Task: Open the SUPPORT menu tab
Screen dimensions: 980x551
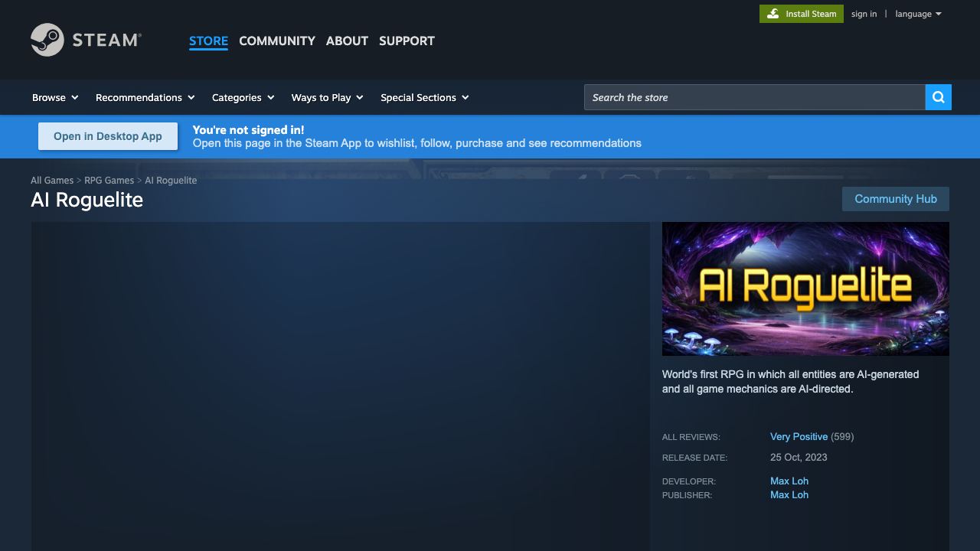Action: (407, 41)
